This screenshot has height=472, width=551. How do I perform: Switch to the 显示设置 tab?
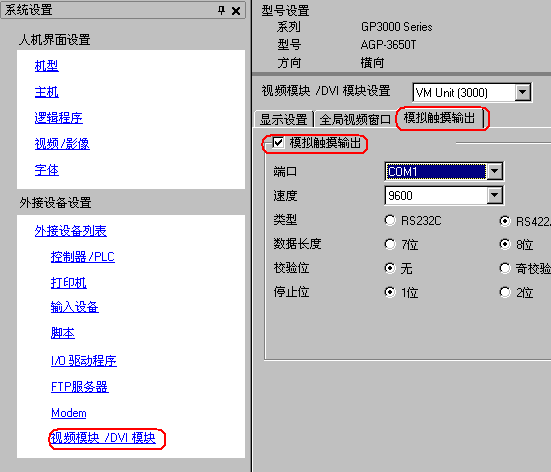click(284, 119)
